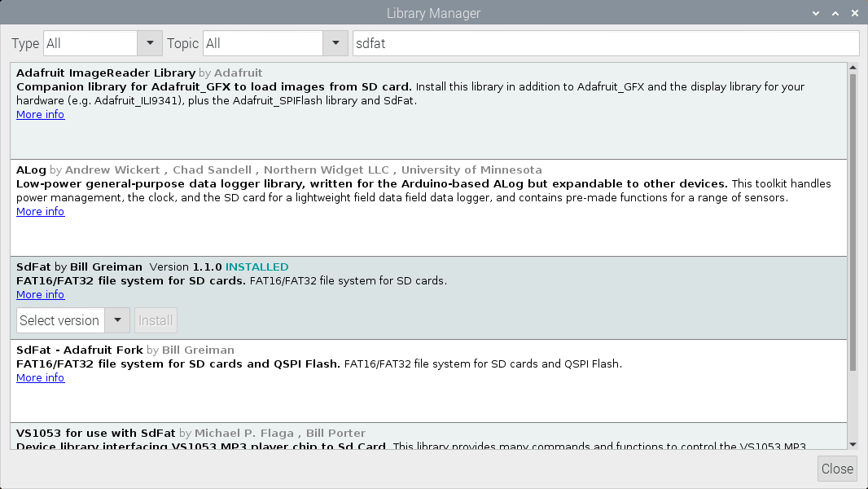This screenshot has height=489, width=868.
Task: Click the sdfat search input field
Action: pos(606,43)
